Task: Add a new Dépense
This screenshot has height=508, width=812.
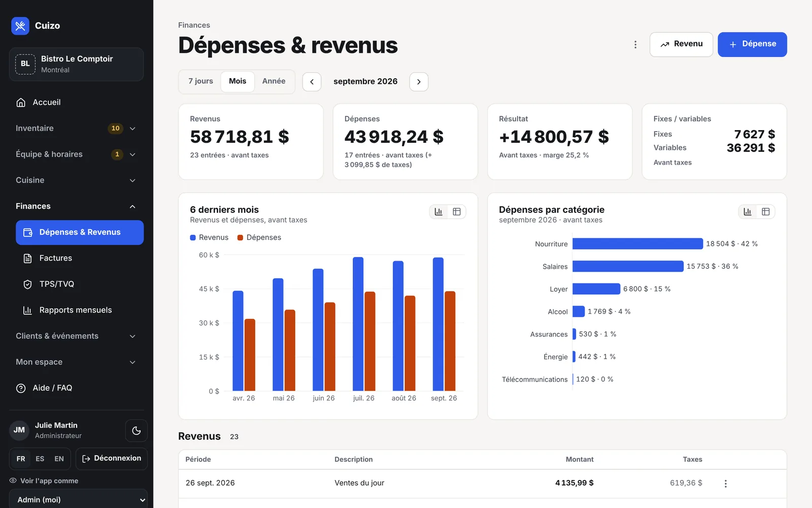Action: click(x=752, y=45)
